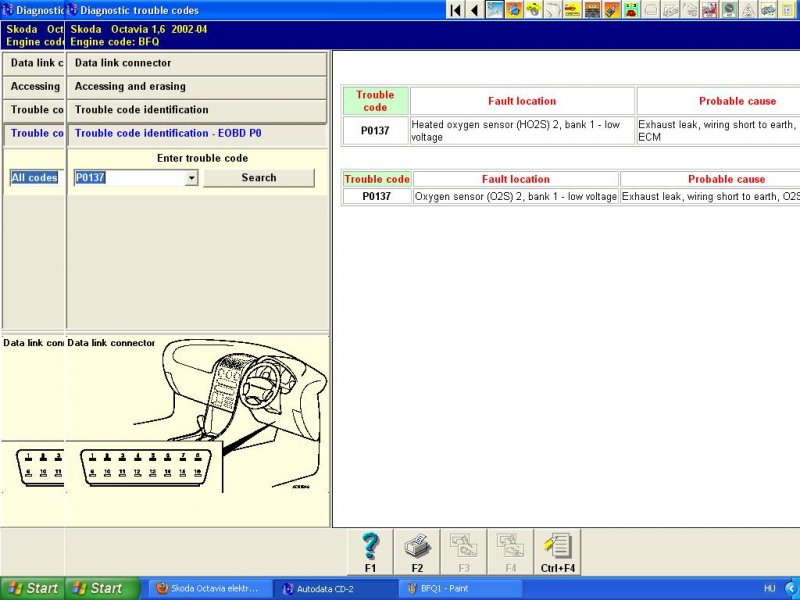Switch to Autodata CD-2 taskbar button
The height and width of the screenshot is (600, 800).
pyautogui.click(x=335, y=588)
